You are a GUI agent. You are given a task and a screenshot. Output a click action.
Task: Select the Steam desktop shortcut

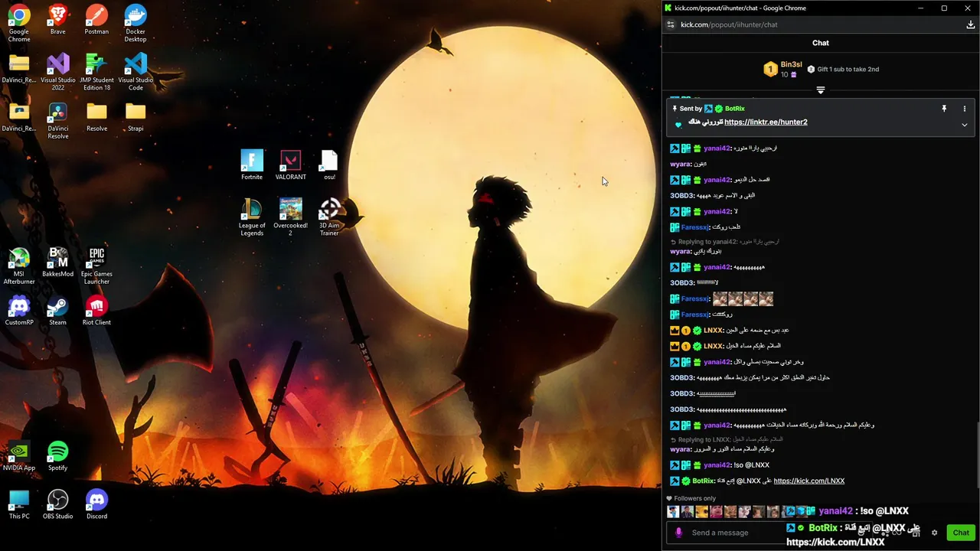pyautogui.click(x=57, y=311)
